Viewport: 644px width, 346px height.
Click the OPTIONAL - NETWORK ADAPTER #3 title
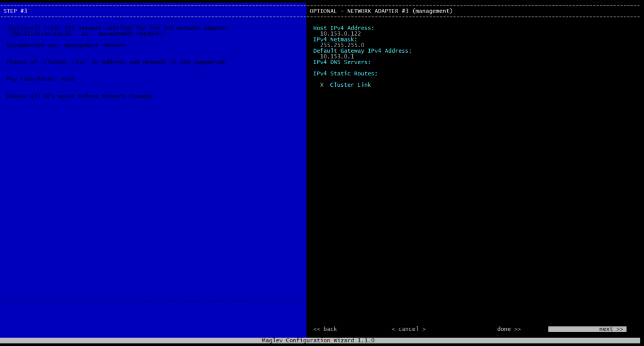coord(380,11)
